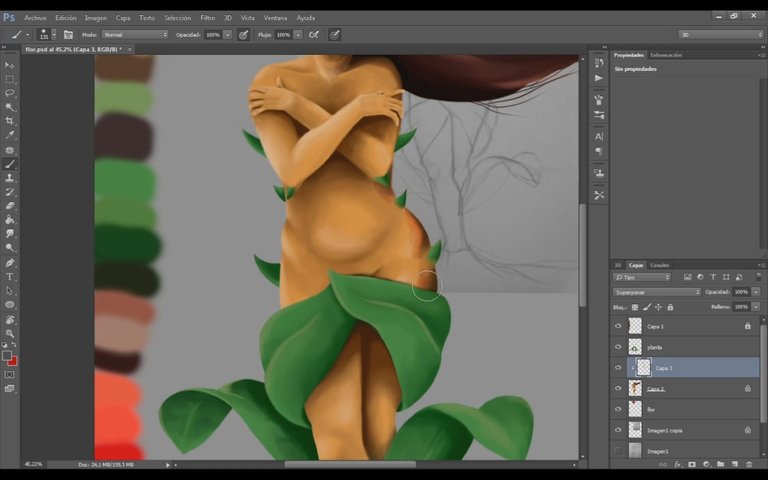Screen dimensions: 768x480
Task: Open the Modo blending mode dropdown
Action: click(135, 35)
